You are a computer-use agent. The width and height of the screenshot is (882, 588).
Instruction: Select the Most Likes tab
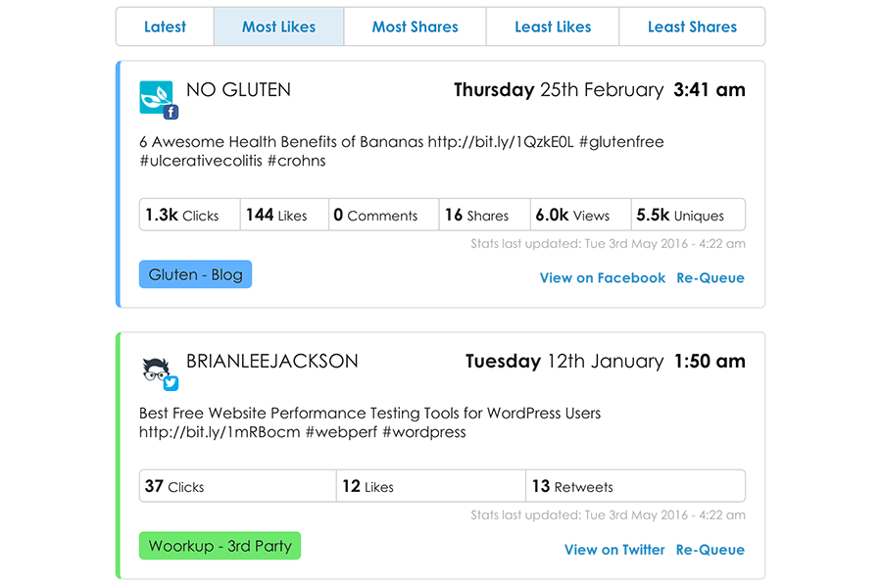click(x=279, y=26)
